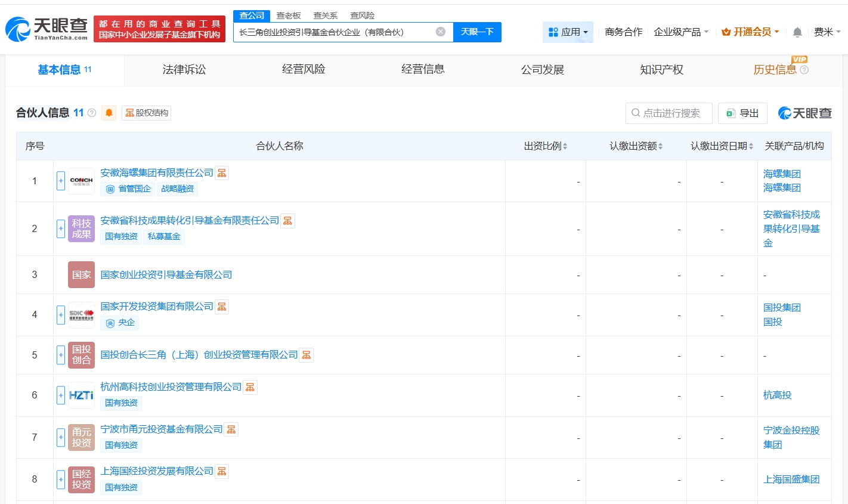This screenshot has width=848, height=504.
Task: Click equity structure icon beside 杭州高科技创业投资管理有限公司
Action: click(x=250, y=387)
